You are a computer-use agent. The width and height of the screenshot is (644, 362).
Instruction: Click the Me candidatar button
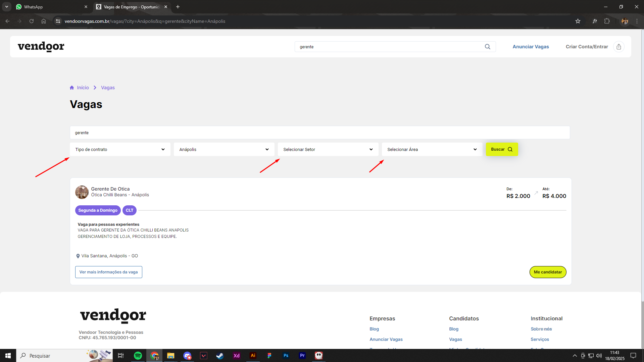(x=548, y=272)
